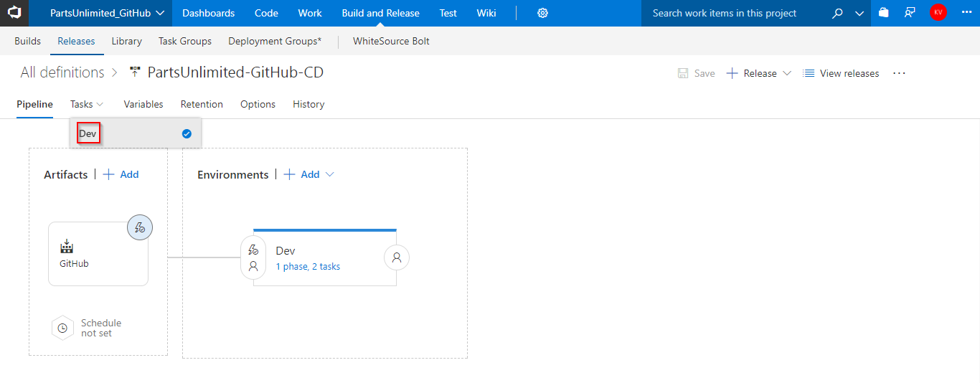The image size is (980, 383).
Task: Open the Build and Release hub
Action: coord(380,13)
